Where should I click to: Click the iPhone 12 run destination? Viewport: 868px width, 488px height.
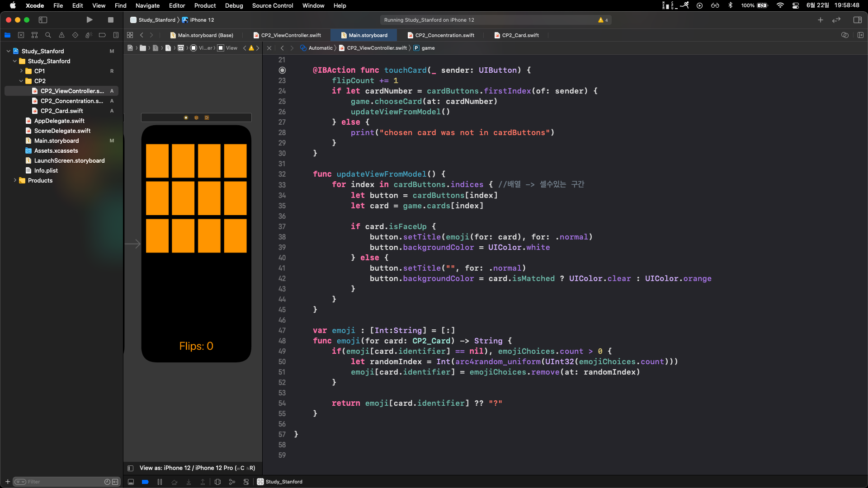coord(202,20)
